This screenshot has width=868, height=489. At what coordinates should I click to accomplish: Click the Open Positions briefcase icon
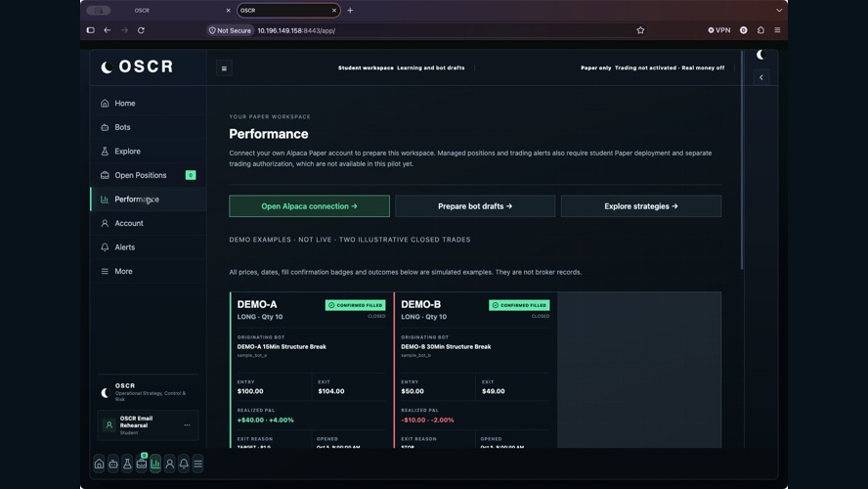coord(105,175)
